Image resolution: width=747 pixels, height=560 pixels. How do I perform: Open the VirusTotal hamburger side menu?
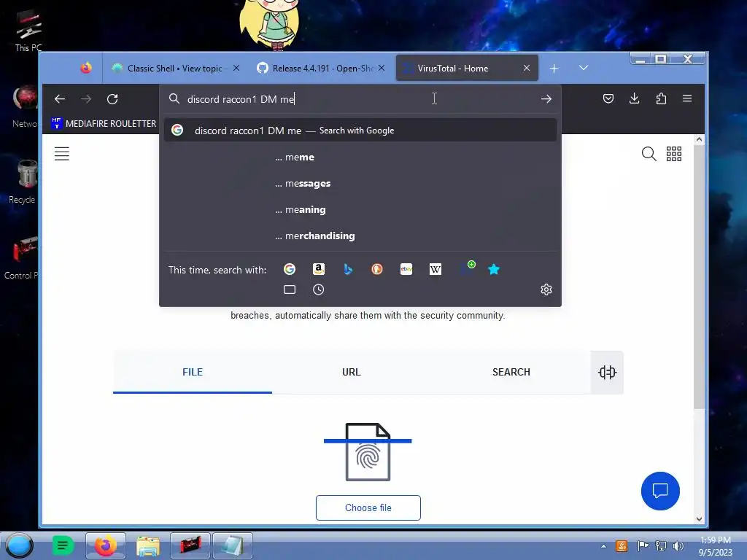click(61, 154)
